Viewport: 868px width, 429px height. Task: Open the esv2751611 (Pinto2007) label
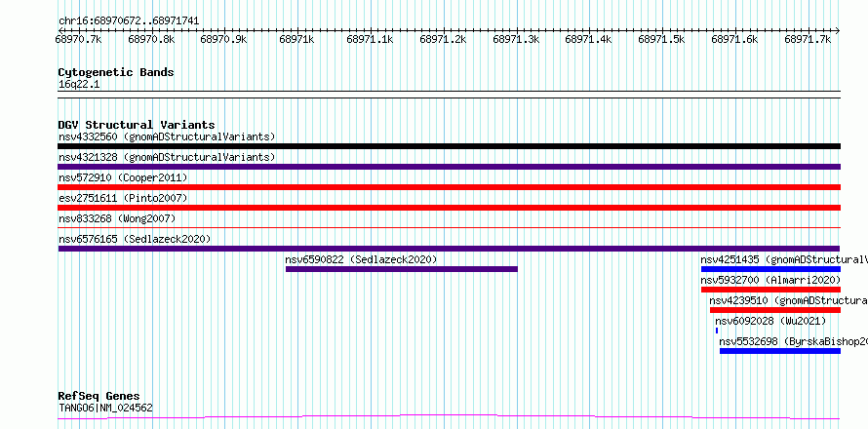tap(123, 198)
